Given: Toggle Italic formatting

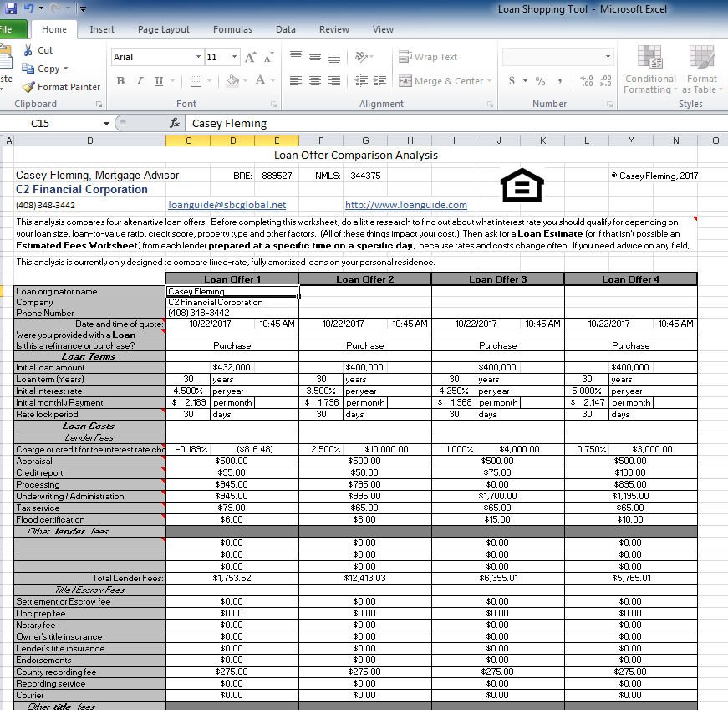Looking at the screenshot, I should coord(140,81).
